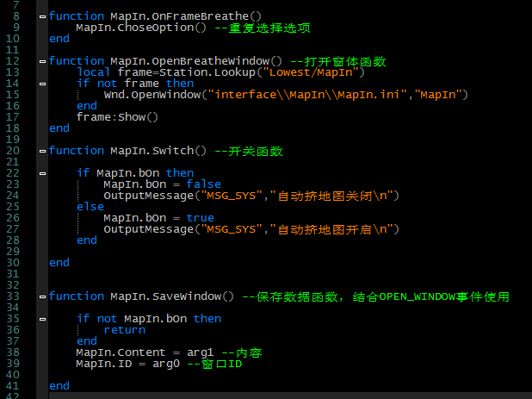Image resolution: width=532 pixels, height=399 pixels.
Task: Collapse the MapIn.Switch function fold marker
Action: (x=42, y=151)
